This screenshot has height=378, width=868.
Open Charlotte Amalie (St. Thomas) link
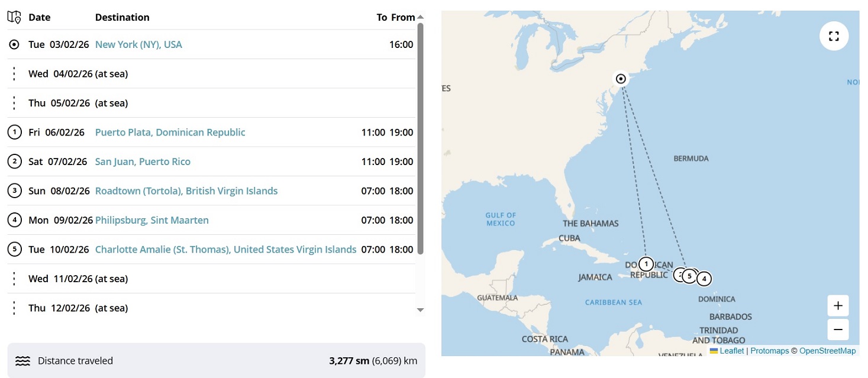coord(225,250)
